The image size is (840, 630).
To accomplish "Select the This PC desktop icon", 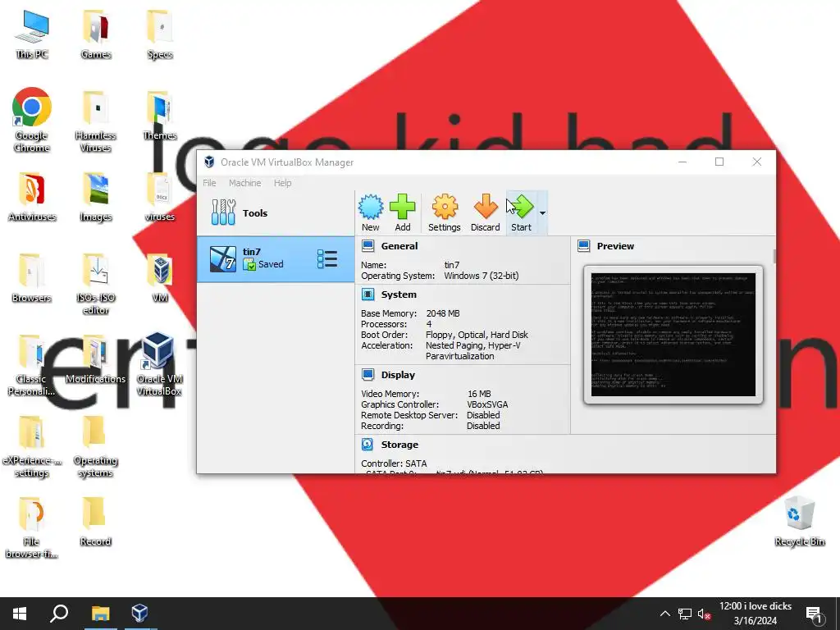I will click(x=32, y=34).
